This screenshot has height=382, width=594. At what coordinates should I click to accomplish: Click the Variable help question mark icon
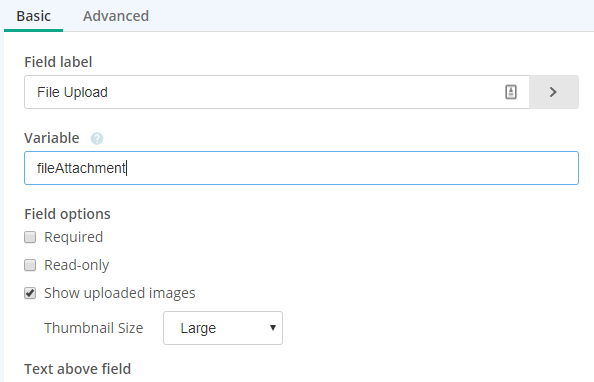pos(97,138)
